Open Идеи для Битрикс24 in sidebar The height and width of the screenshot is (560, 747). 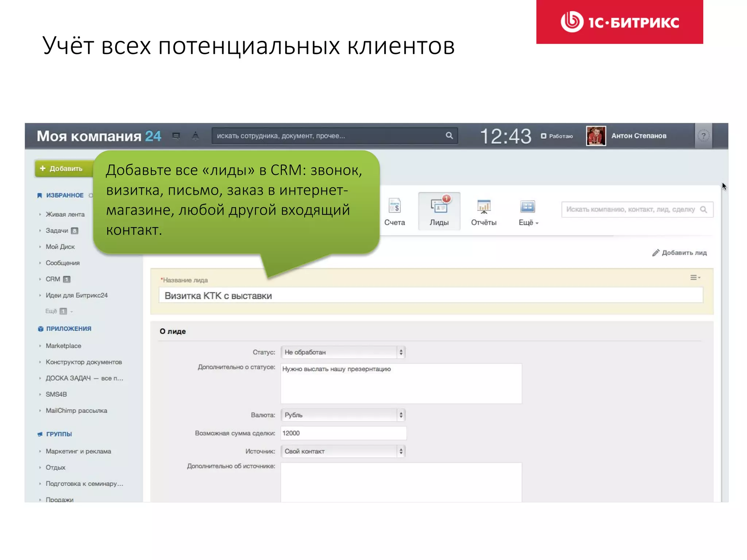click(77, 295)
